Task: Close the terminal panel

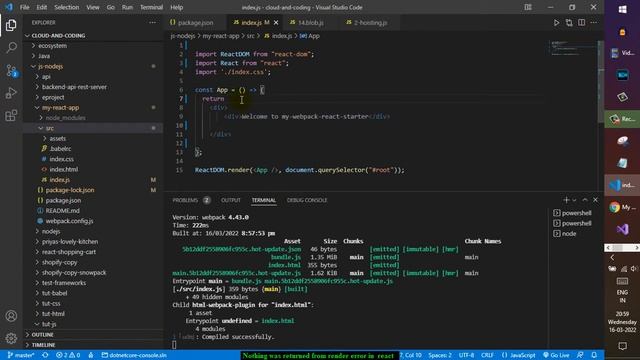Action: (x=596, y=200)
